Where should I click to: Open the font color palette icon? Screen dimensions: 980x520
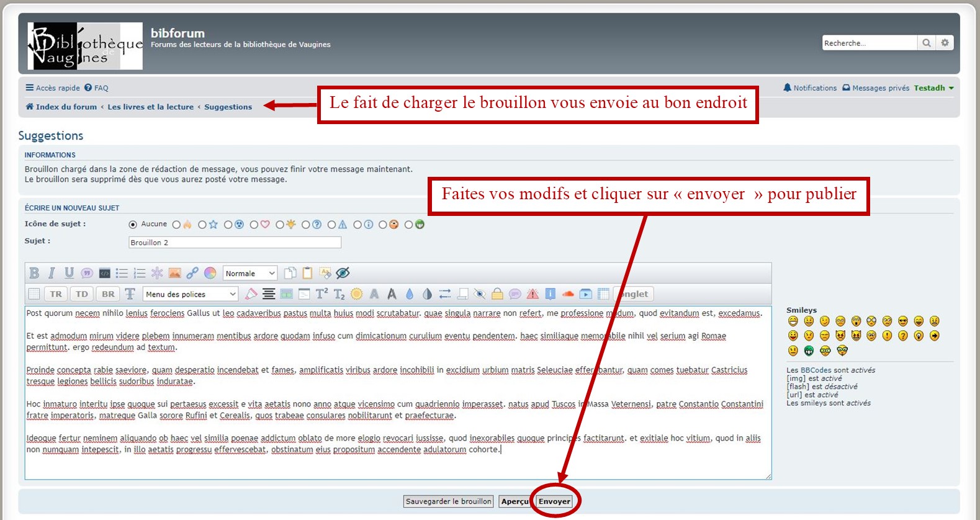(210, 273)
